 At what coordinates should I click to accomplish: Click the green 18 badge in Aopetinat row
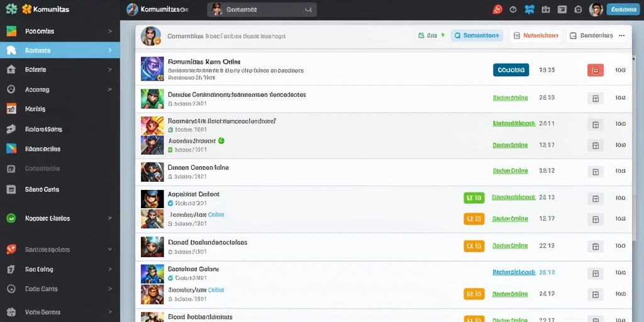point(474,198)
